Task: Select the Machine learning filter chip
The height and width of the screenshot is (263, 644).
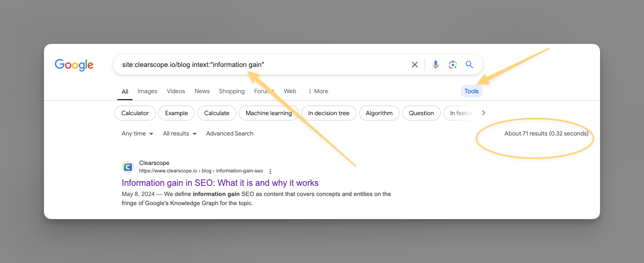Action: coord(269,113)
